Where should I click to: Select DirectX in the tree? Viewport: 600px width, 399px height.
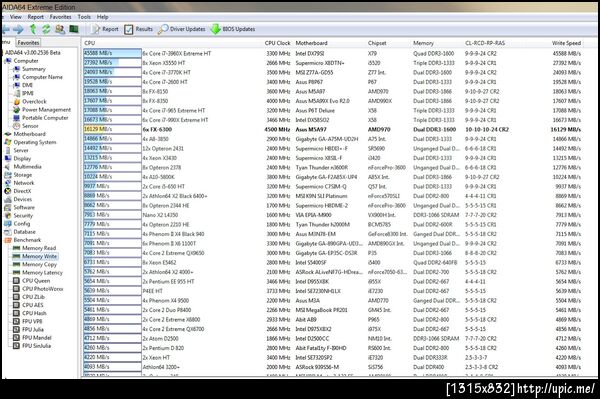click(x=22, y=191)
